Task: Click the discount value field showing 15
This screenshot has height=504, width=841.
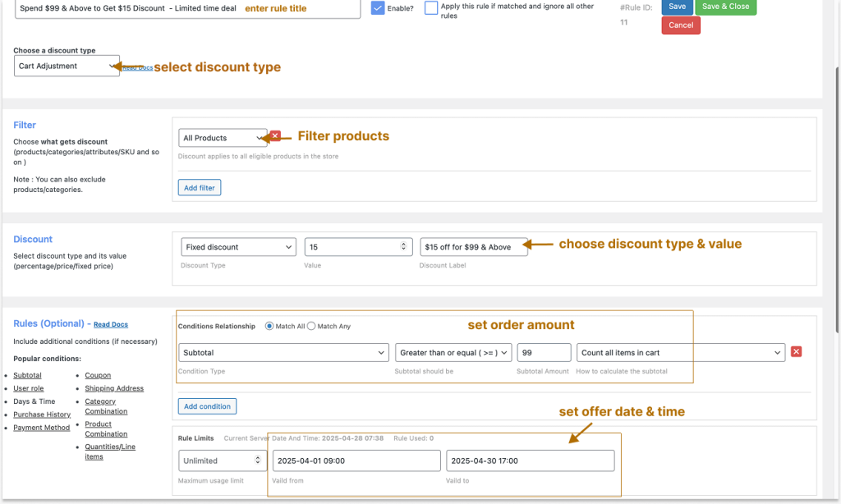Action: tap(358, 247)
